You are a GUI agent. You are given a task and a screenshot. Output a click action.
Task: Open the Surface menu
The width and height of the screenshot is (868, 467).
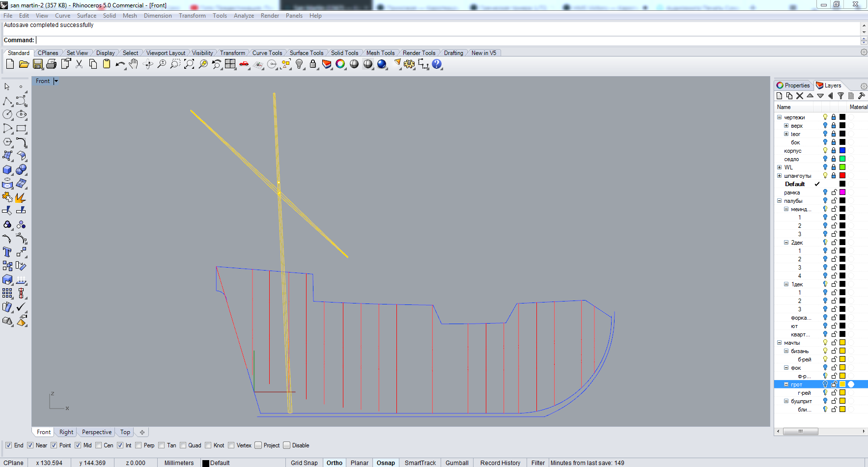[86, 16]
